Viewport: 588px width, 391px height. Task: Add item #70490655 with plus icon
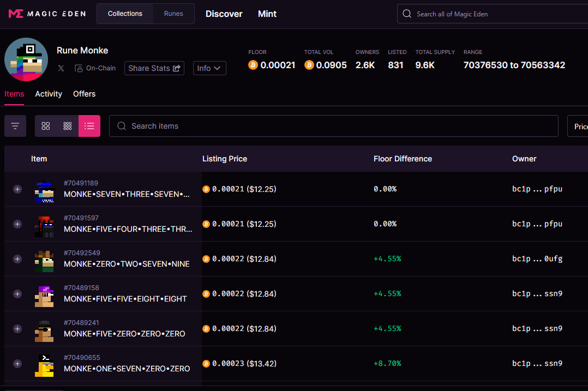[x=17, y=364]
